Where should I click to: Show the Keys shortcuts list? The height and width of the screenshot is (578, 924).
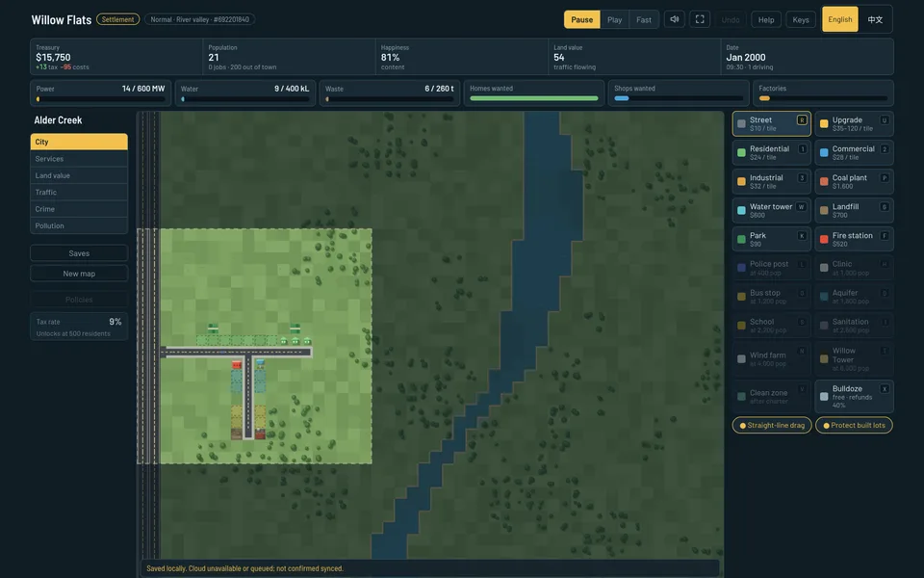pyautogui.click(x=801, y=19)
